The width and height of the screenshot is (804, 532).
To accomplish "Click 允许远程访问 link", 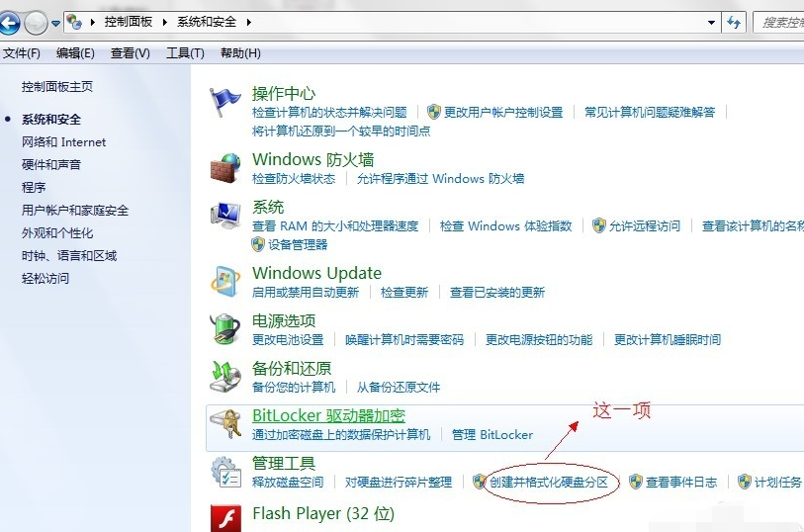I will coord(645,226).
